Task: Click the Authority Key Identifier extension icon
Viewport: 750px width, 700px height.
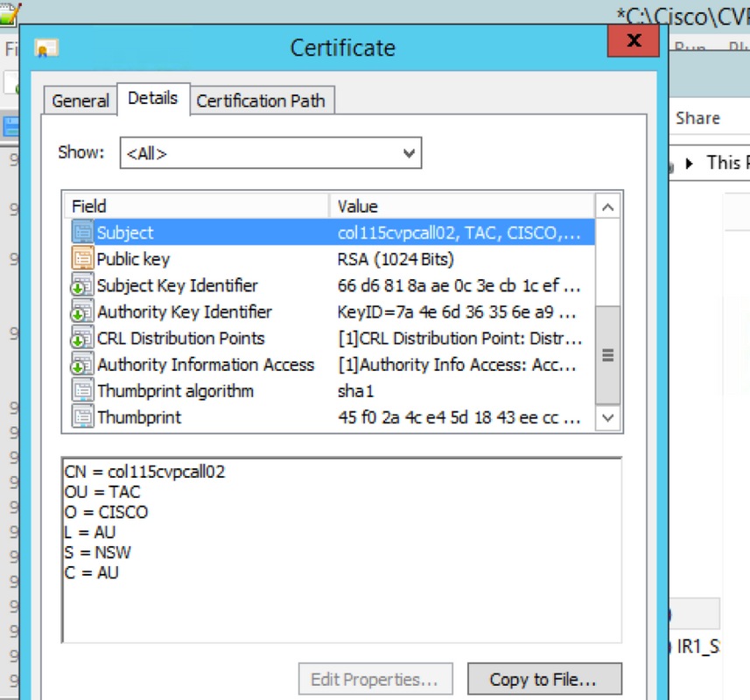Action: point(82,311)
